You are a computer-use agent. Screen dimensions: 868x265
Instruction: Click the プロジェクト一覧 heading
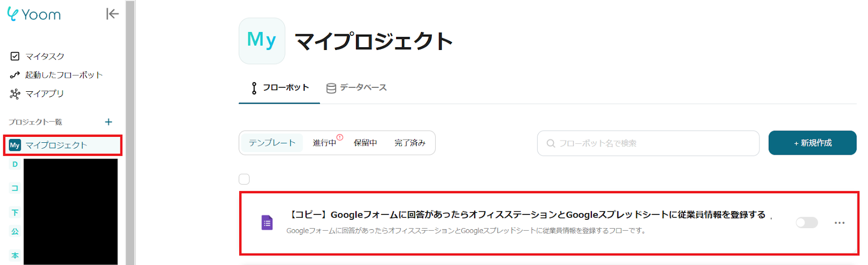click(35, 122)
